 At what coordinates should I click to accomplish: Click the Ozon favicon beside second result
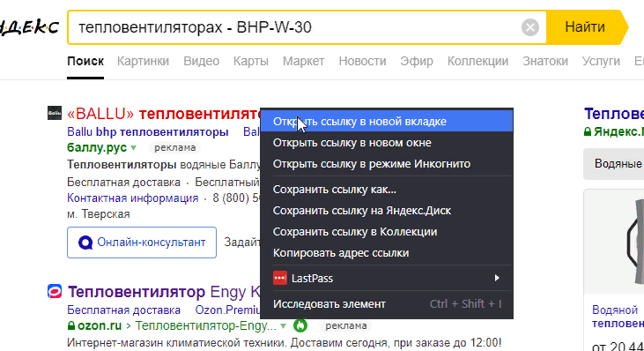[x=55, y=291]
